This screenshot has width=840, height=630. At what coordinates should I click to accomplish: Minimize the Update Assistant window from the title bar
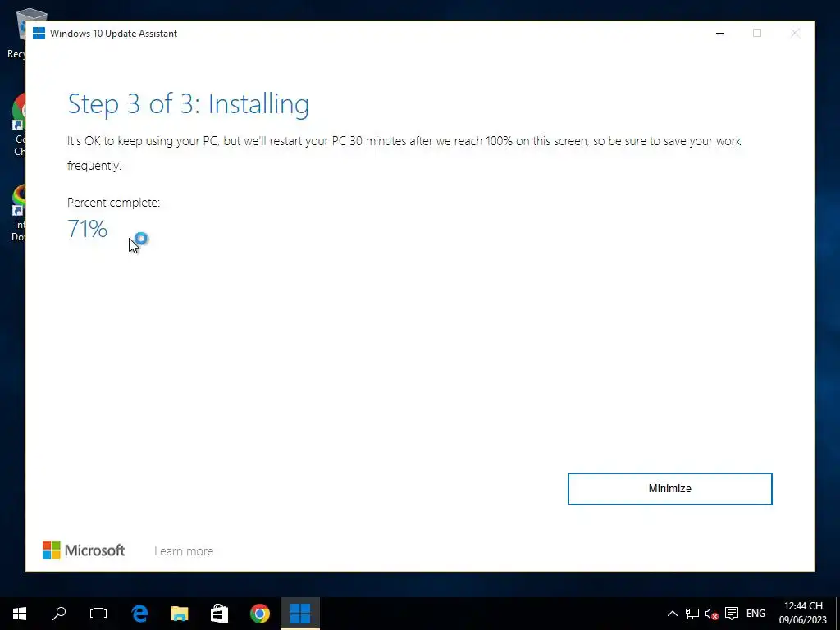720,33
